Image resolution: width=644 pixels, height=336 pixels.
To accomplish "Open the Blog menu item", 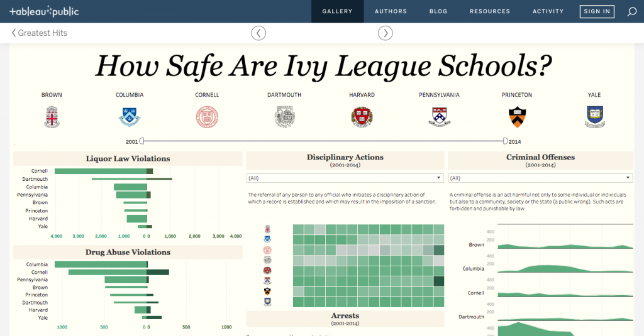I will pyautogui.click(x=438, y=11).
